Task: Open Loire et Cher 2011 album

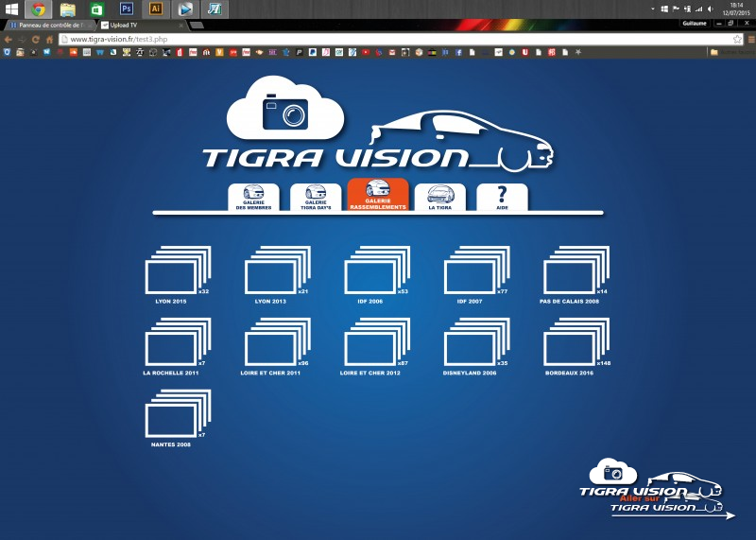Action: point(276,343)
